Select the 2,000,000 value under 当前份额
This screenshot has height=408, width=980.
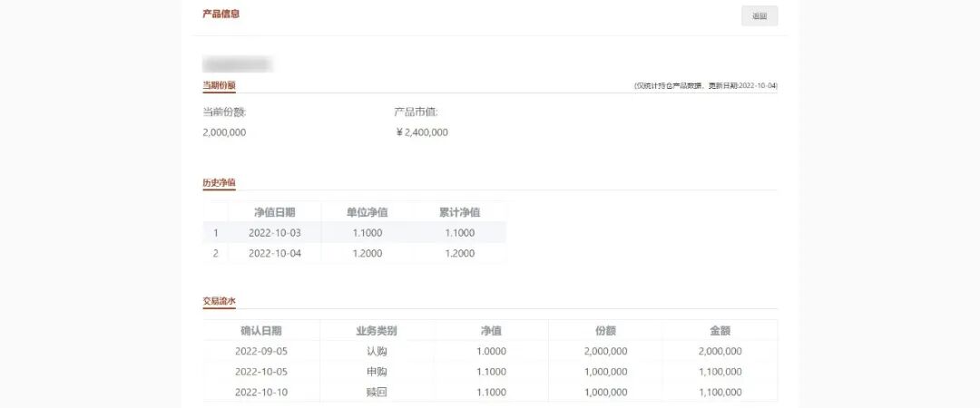pos(224,132)
